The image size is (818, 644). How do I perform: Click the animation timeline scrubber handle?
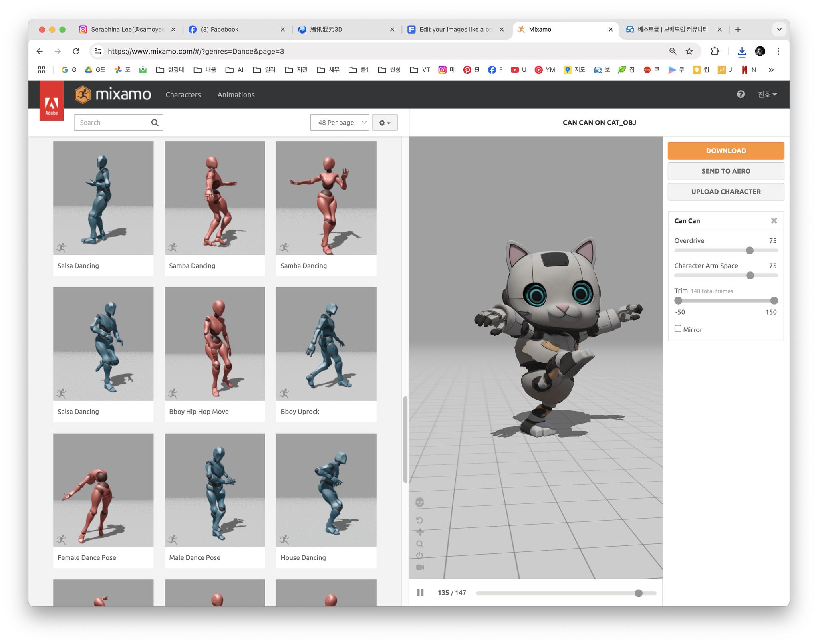tap(638, 593)
